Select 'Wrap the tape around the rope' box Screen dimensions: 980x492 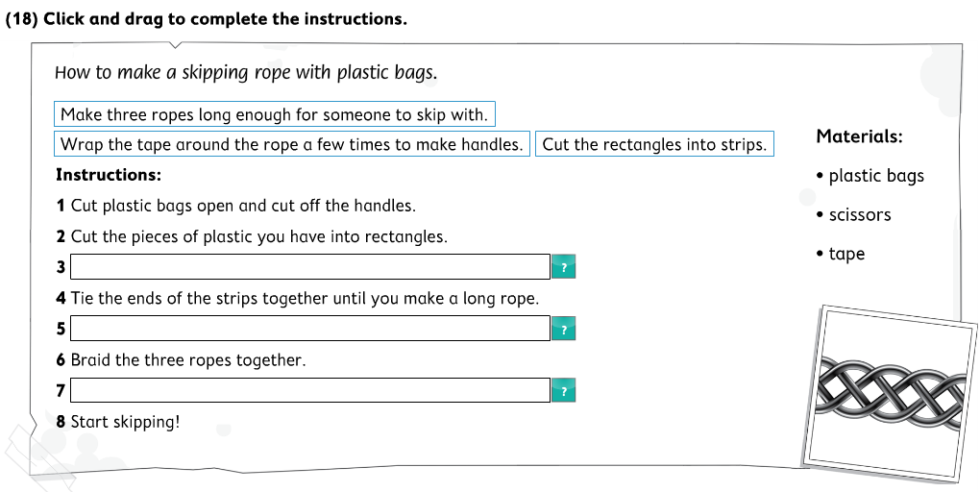click(291, 145)
